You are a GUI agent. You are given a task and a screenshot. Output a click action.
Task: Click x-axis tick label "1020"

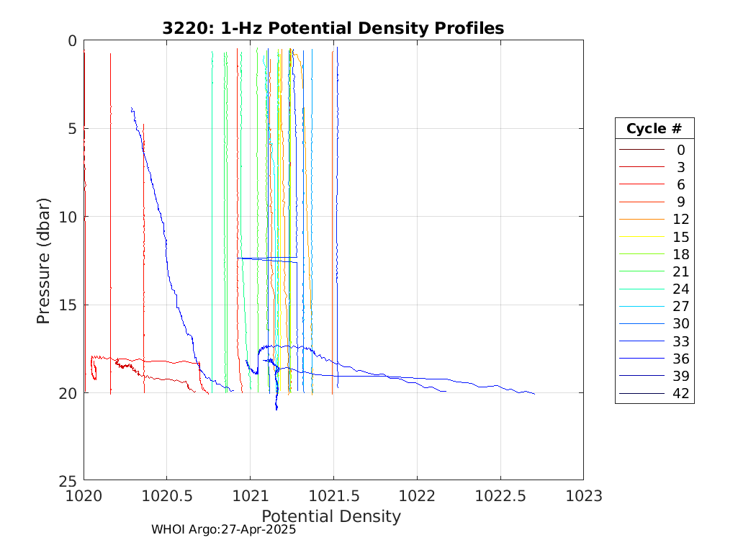coord(84,496)
